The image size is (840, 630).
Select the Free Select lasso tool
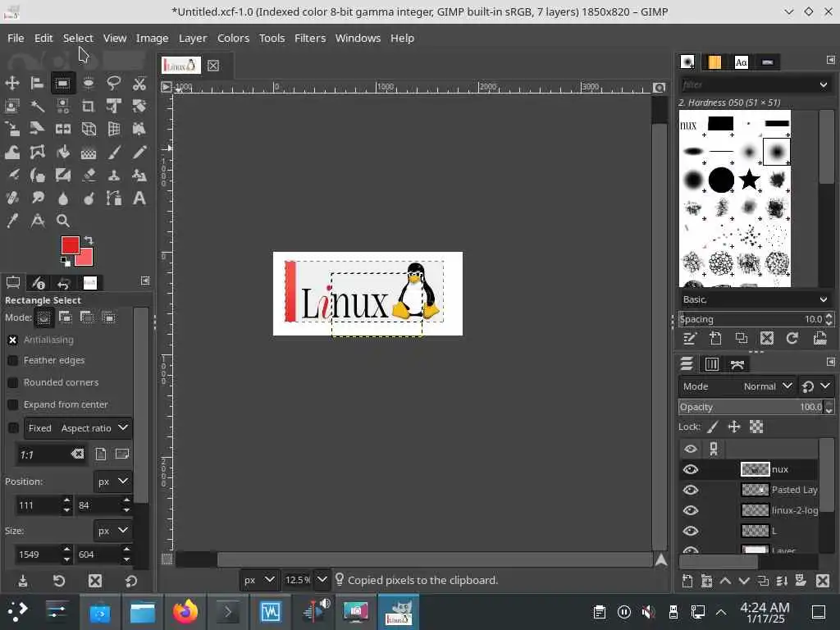(x=113, y=83)
